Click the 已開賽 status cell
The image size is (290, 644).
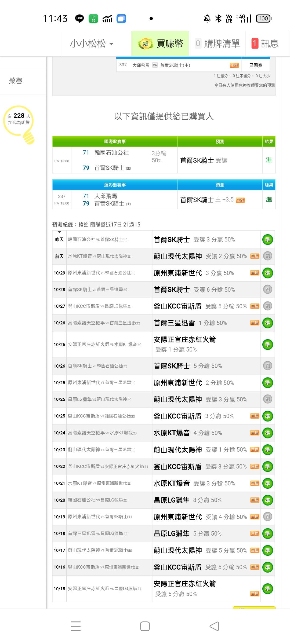point(256,65)
